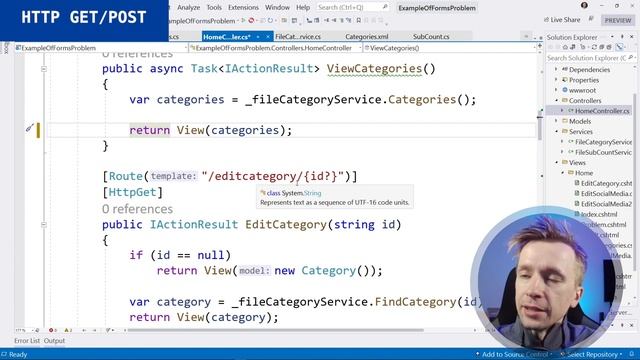Viewport: 640px width, 360px height.
Task: Click the Live Share button
Action: 562,20
